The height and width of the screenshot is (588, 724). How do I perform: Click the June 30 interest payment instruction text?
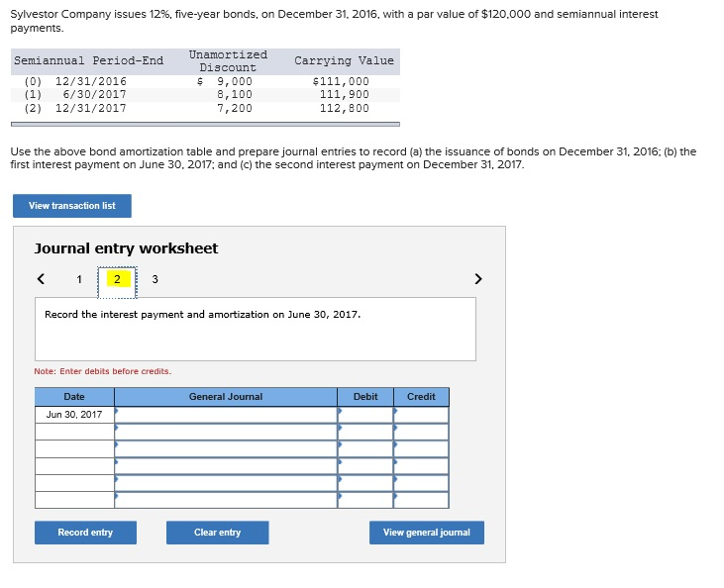tap(203, 315)
